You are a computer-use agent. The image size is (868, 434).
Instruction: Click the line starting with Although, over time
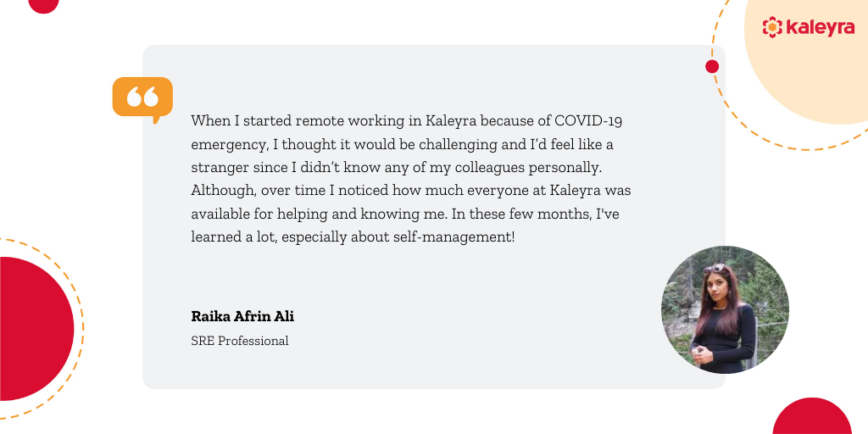411,191
